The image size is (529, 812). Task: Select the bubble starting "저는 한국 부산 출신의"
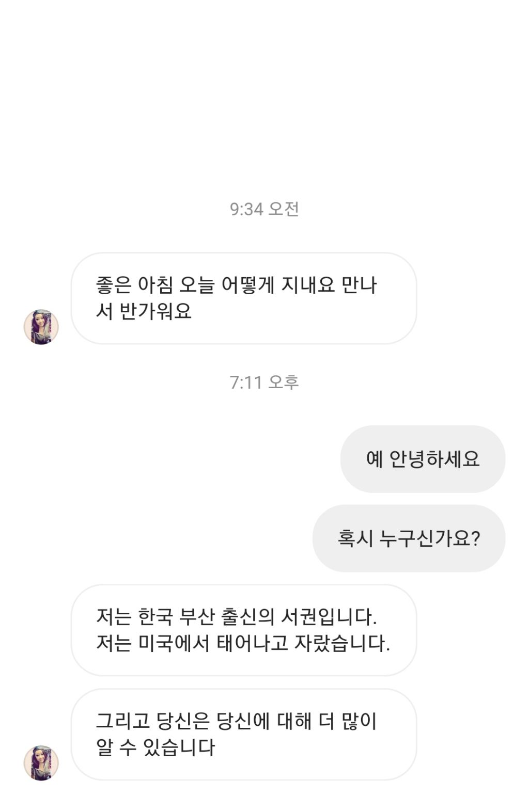(x=243, y=630)
